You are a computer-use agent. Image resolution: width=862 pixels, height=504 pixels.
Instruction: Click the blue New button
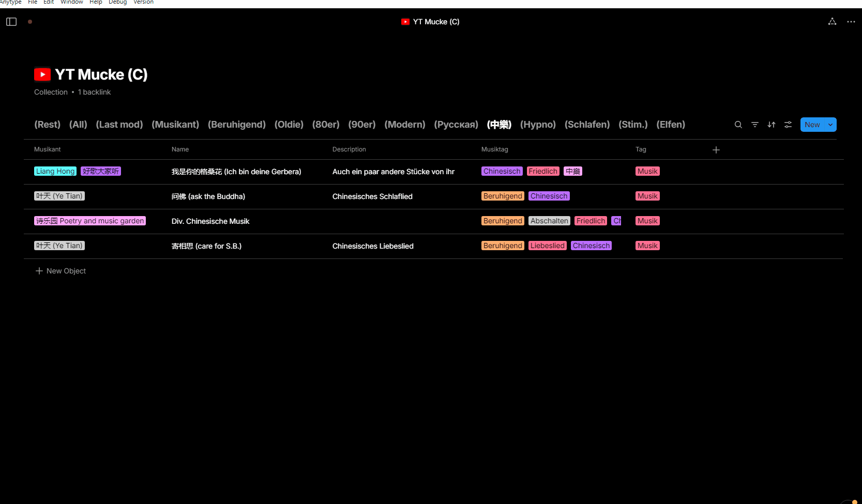[812, 125]
